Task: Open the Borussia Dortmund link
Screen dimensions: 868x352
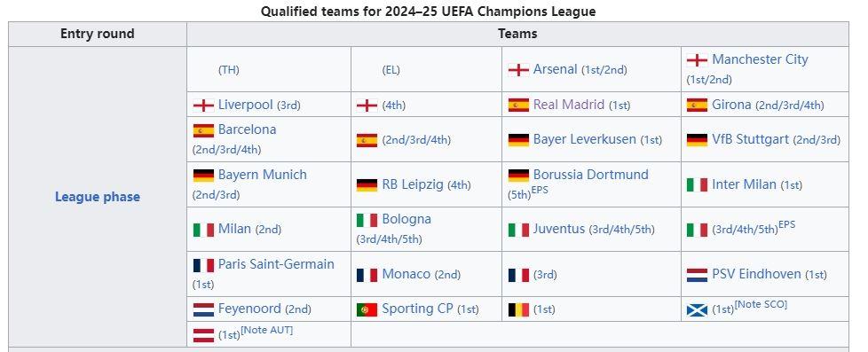Action: coord(591,175)
